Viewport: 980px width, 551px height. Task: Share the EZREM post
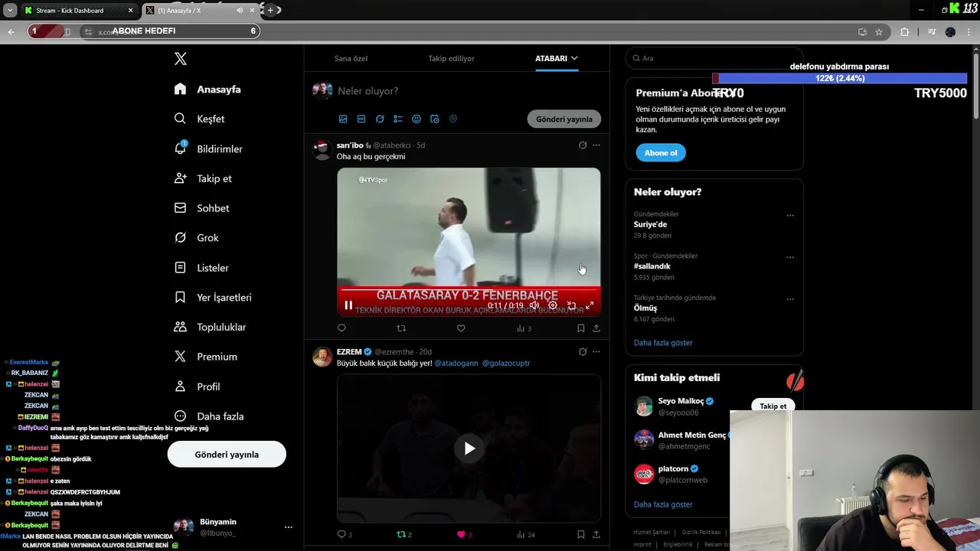coord(596,534)
